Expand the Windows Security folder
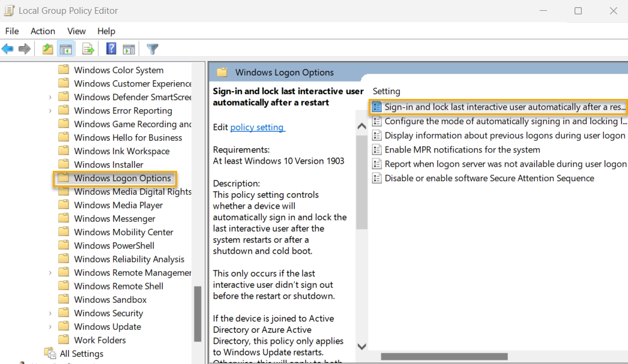This screenshot has height=364, width=628. pyautogui.click(x=50, y=313)
